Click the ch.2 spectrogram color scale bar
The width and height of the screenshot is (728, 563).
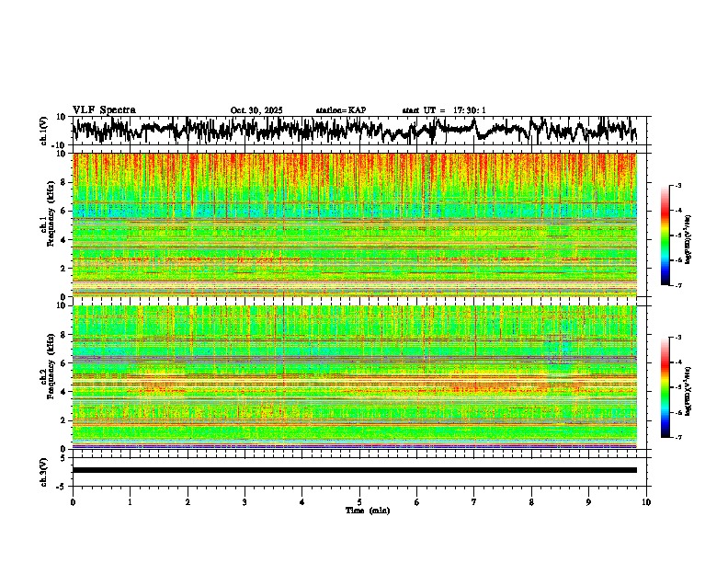[x=665, y=387]
